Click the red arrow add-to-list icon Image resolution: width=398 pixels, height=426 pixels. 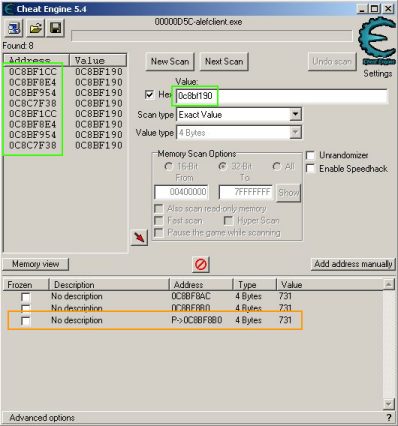pos(139,237)
